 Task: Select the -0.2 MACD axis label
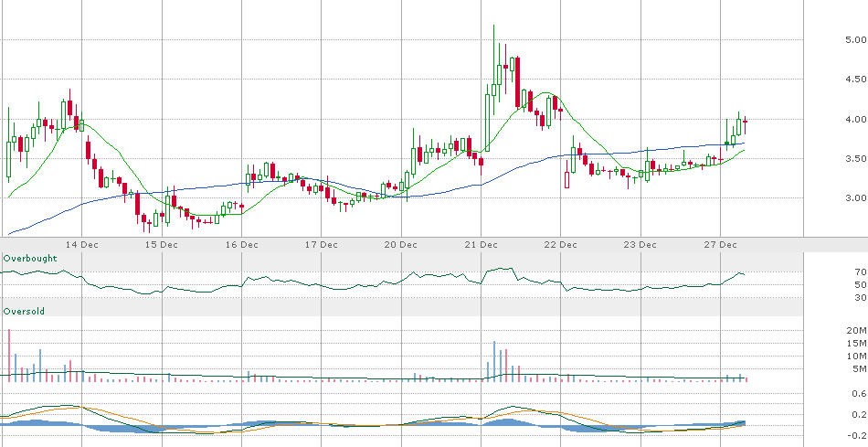click(x=858, y=435)
